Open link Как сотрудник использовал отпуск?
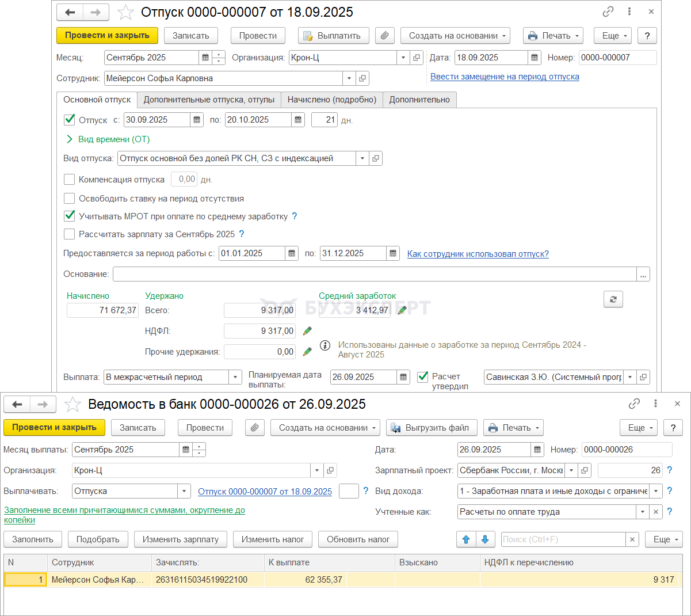Screen dimensions: 691x616 pos(478,254)
